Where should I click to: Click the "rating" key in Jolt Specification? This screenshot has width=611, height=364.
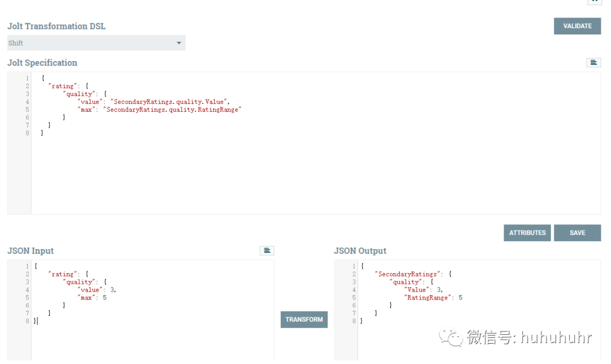pyautogui.click(x=63, y=86)
